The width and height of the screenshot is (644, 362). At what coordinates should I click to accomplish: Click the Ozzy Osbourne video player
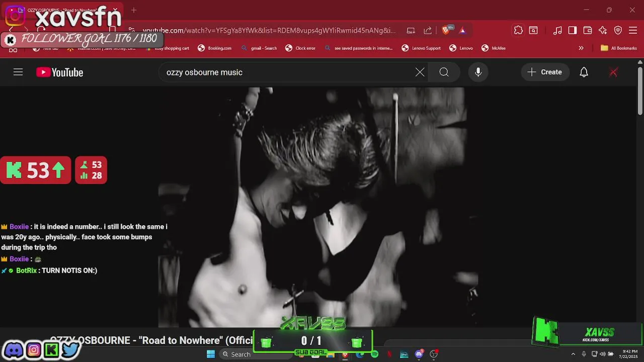(x=318, y=207)
